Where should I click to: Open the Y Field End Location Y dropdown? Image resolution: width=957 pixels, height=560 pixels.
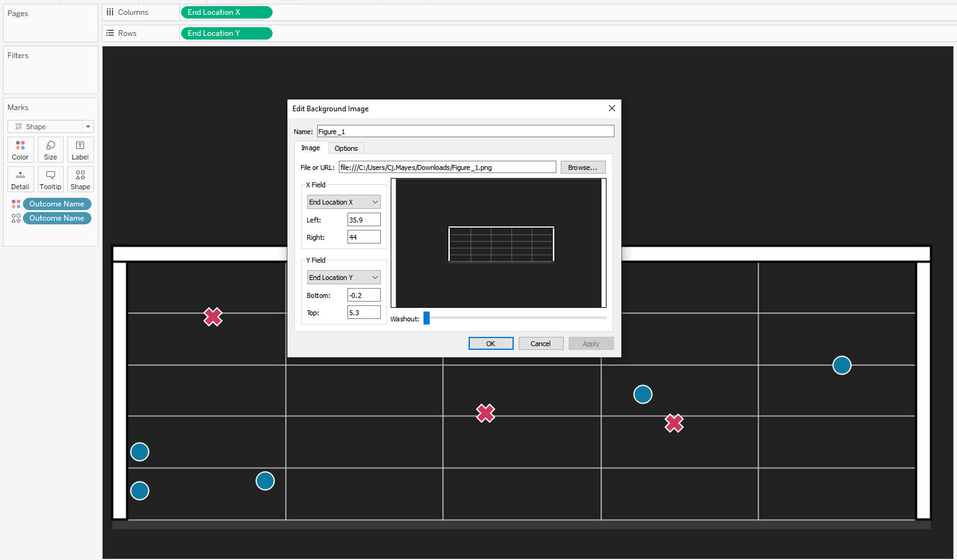(x=344, y=278)
